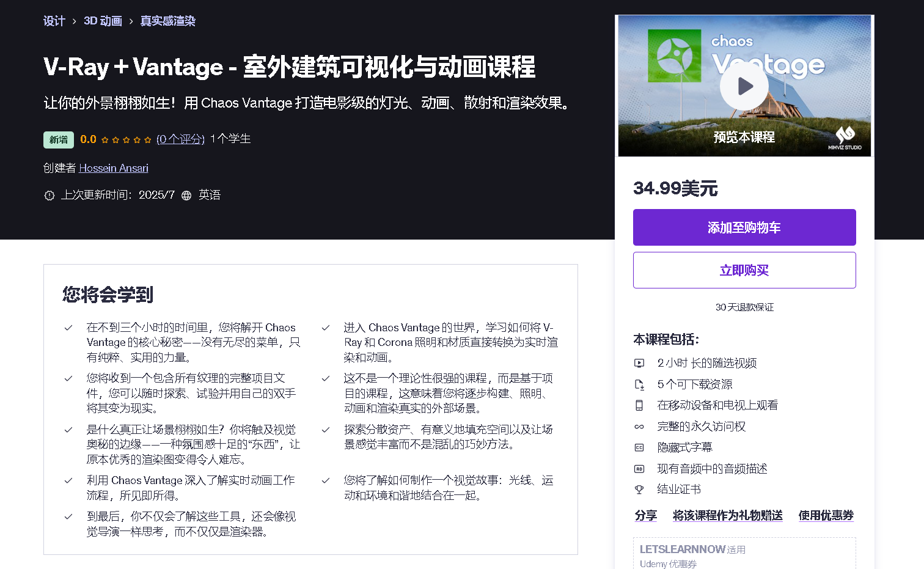Open the 真实感渲染 breadcrumb link
Screen dimensions: 924x569
(167, 21)
